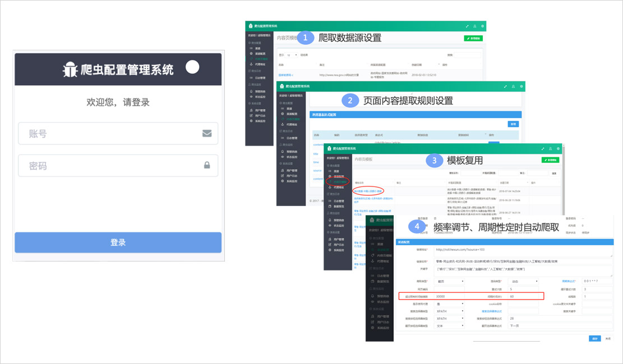623x364 pixels.
Task: Click the gear icon in the topmost green header
Action: (483, 26)
